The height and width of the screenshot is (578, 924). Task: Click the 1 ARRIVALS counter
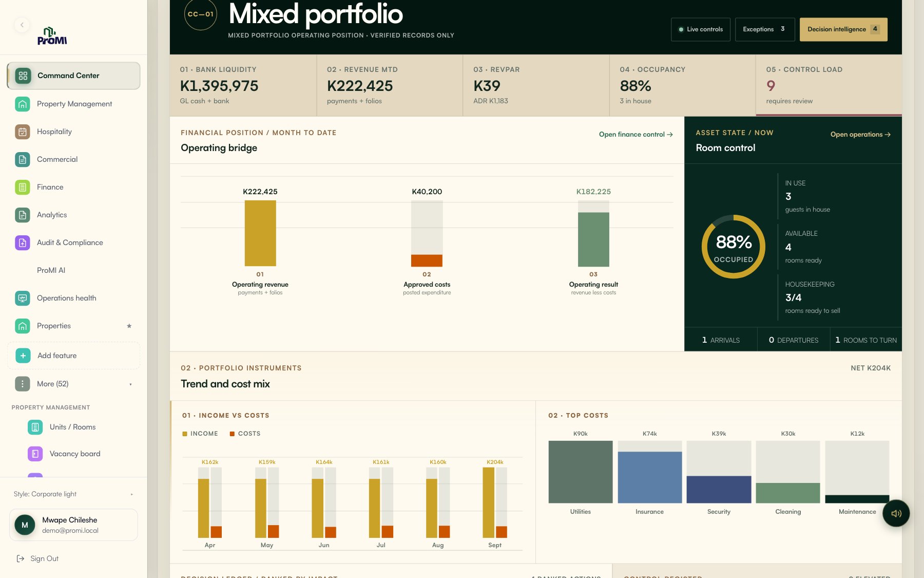[x=721, y=340]
